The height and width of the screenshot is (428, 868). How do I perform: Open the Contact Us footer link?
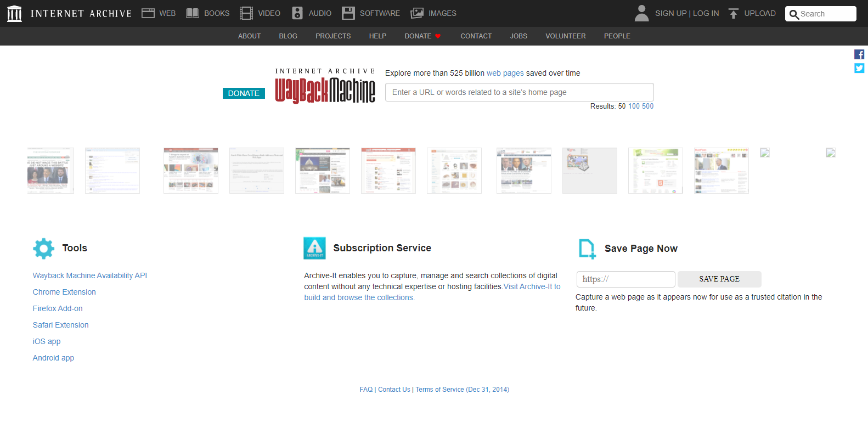(394, 390)
